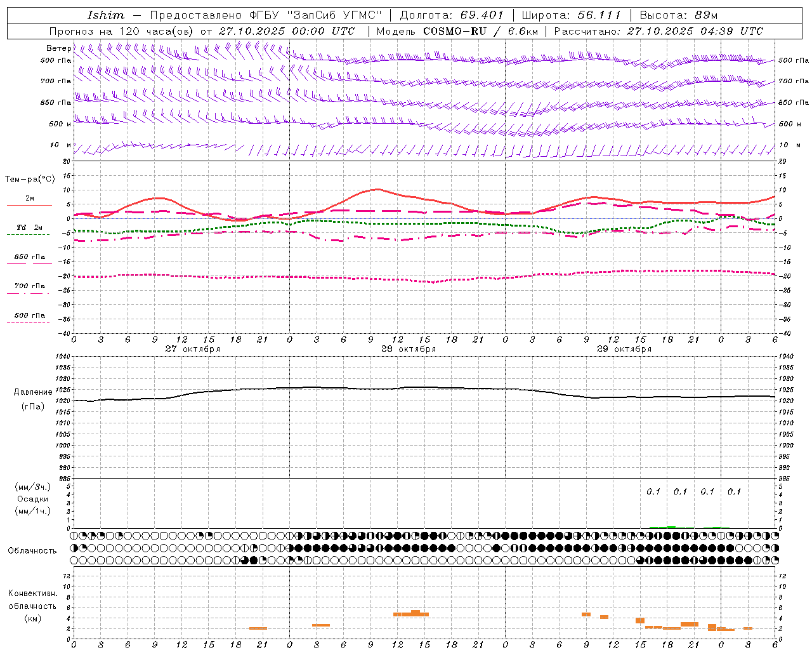Click the "(мм/1ч.)" hourly precipitation unit label
The image size is (812, 650).
click(32, 511)
